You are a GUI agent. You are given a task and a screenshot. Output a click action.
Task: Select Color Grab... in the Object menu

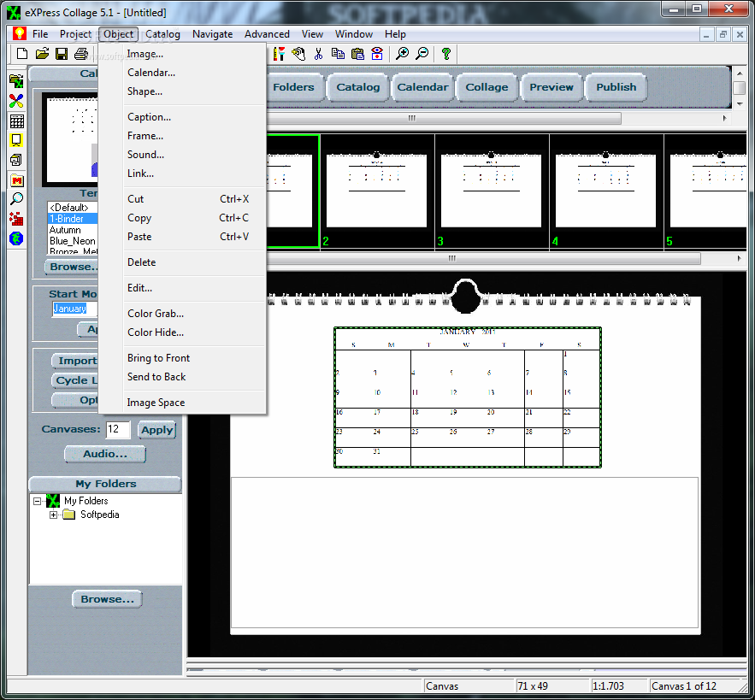click(x=182, y=314)
